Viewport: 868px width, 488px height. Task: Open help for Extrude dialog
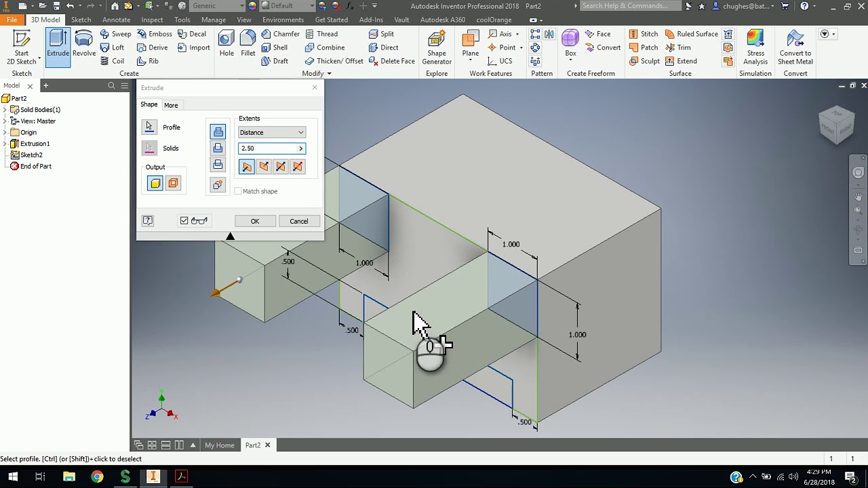[x=148, y=220]
